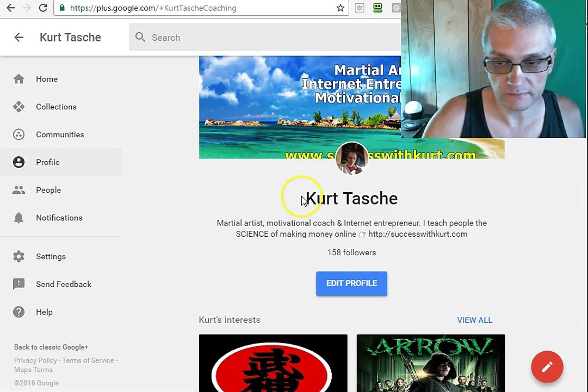Click the red pencil compose button

point(547,367)
